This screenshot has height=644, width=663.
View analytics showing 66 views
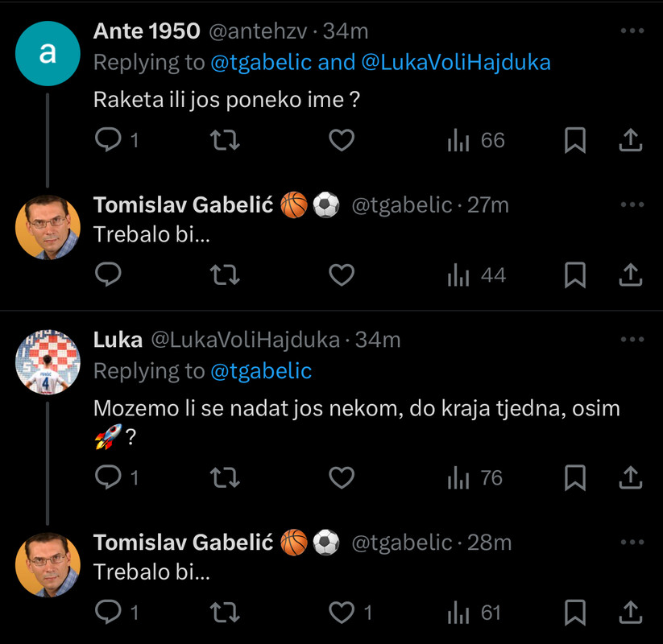475,141
